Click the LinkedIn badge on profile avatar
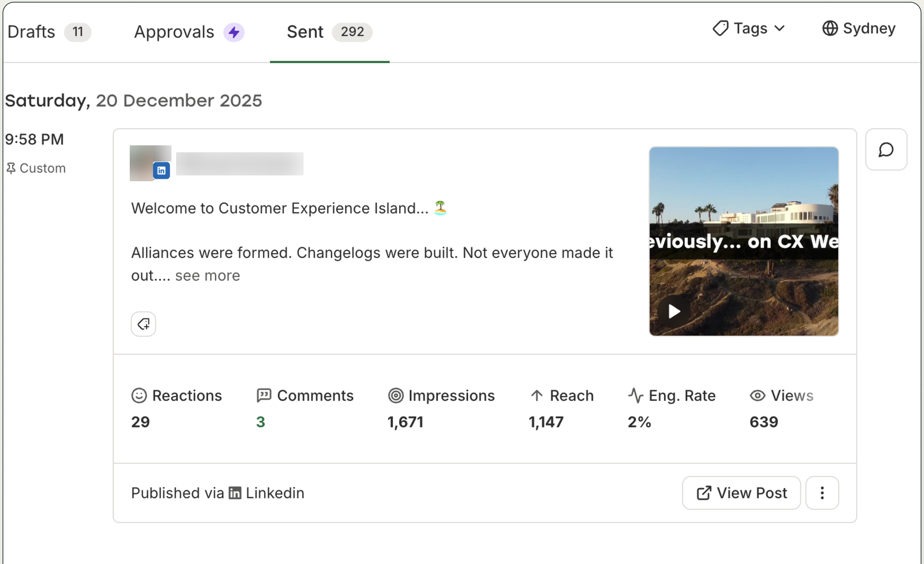924x564 pixels. click(x=161, y=170)
